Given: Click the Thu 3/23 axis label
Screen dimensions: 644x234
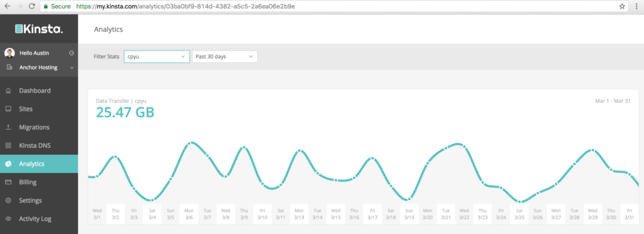Looking at the screenshot, I should click(482, 213).
